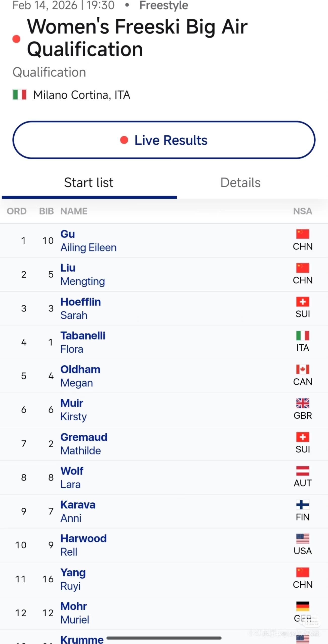The width and height of the screenshot is (328, 644).
Task: Tap the home indicator bar at bottom
Action: [164, 638]
